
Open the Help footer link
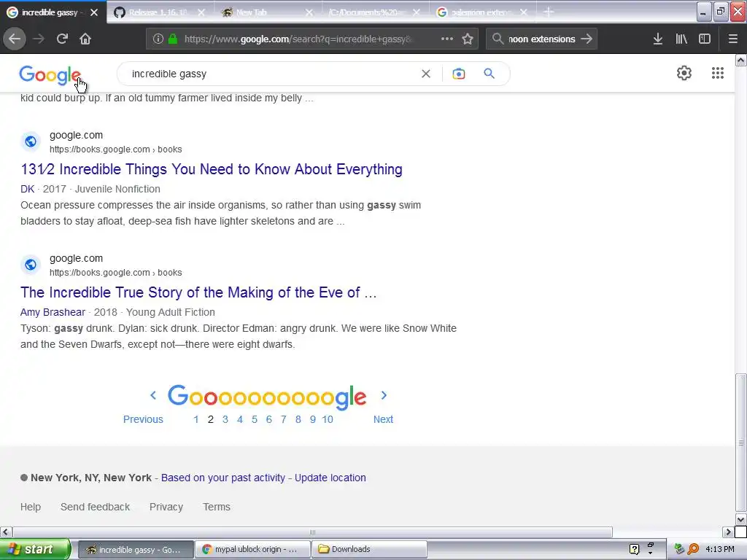click(31, 507)
